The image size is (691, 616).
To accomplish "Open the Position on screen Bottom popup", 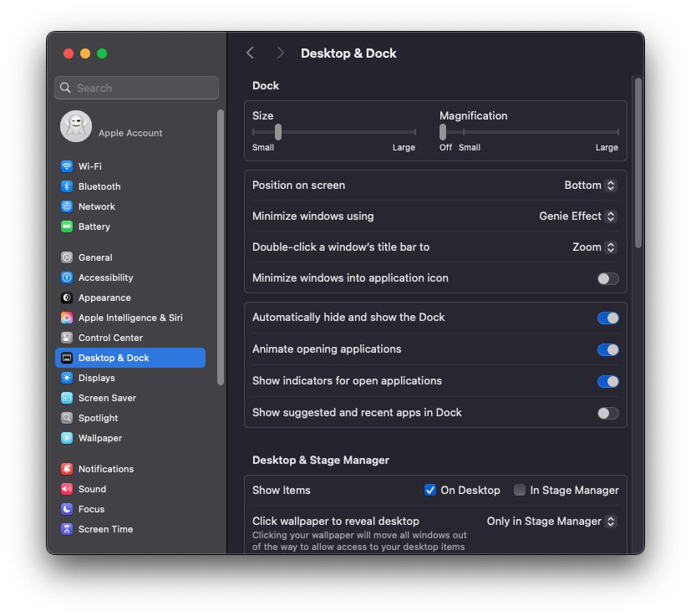I will [591, 186].
